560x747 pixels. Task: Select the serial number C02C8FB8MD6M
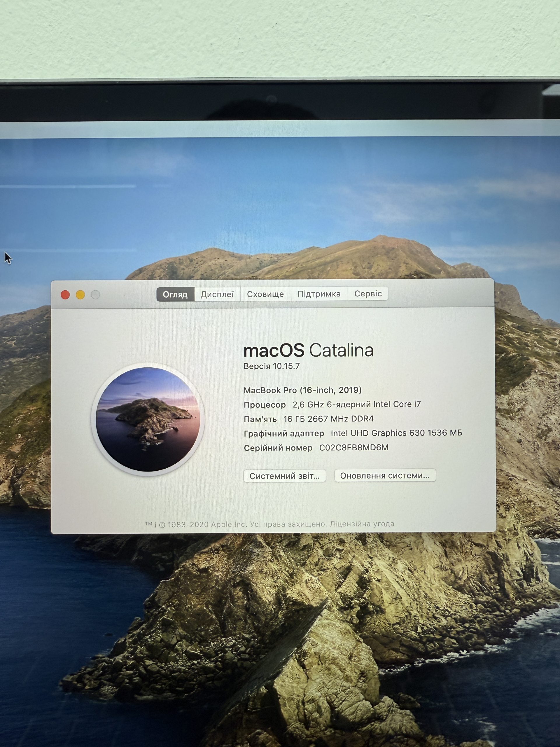coord(354,447)
